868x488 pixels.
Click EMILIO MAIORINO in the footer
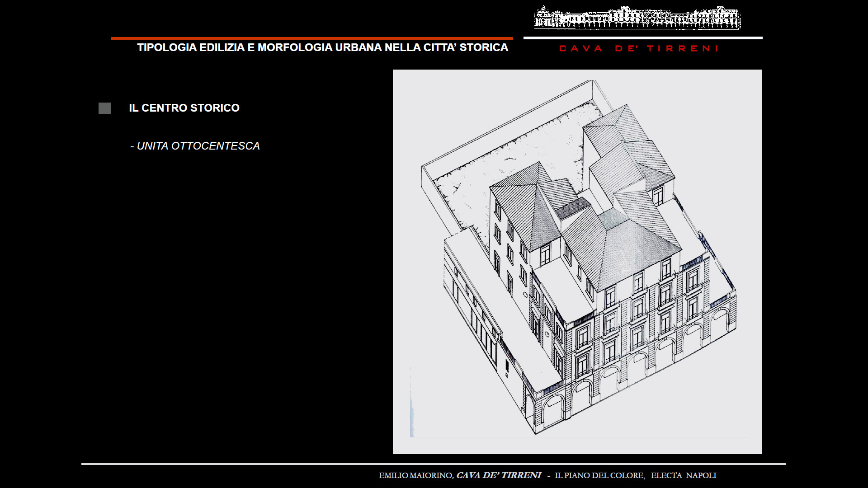click(416, 475)
